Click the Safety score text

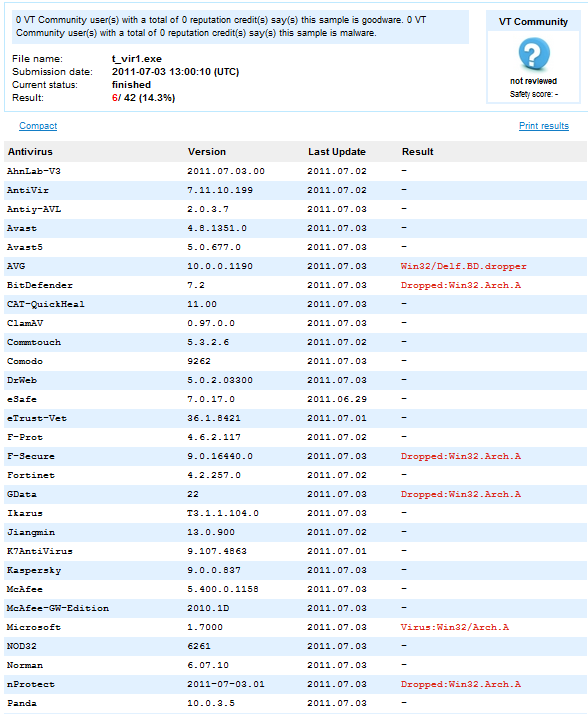coord(534,94)
